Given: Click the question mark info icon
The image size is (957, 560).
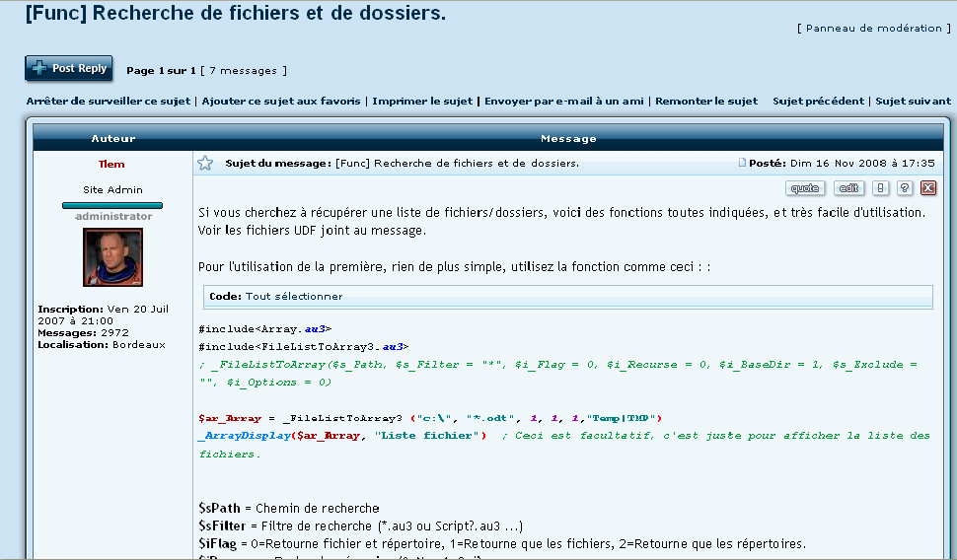Looking at the screenshot, I should click(905, 188).
